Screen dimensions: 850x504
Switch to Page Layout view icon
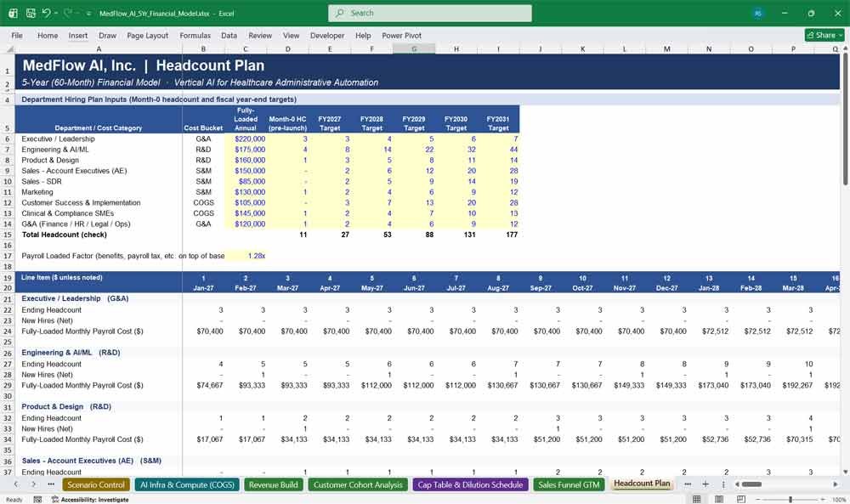tap(719, 499)
